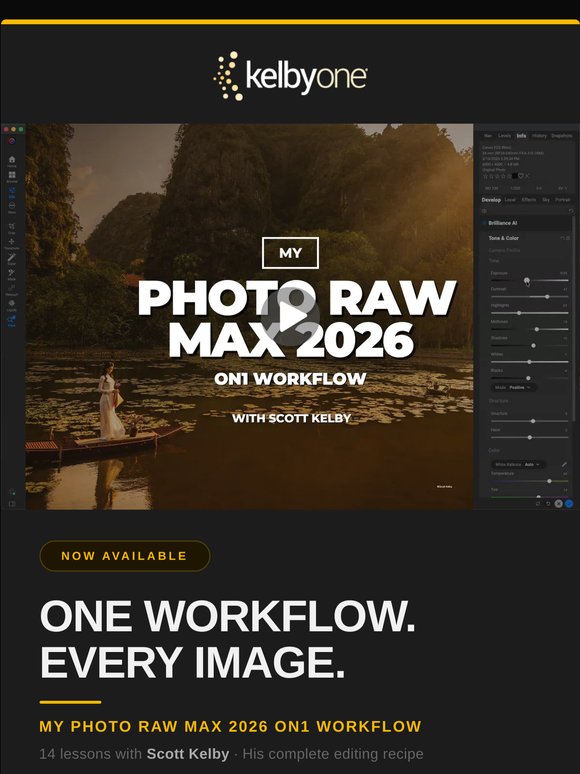Click the blue confirm checkmark icon
The image size is (580, 774).
(569, 503)
